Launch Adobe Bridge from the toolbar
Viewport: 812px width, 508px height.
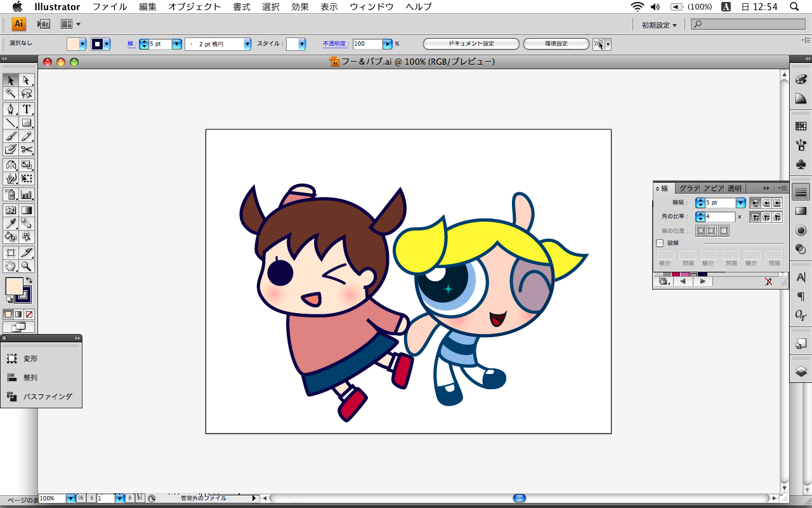43,24
